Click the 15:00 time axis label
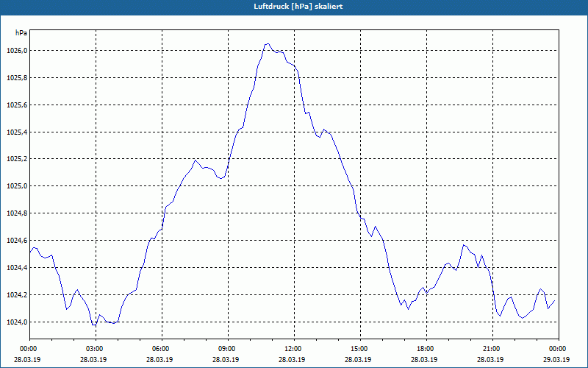The height and width of the screenshot is (368, 588). (x=360, y=349)
